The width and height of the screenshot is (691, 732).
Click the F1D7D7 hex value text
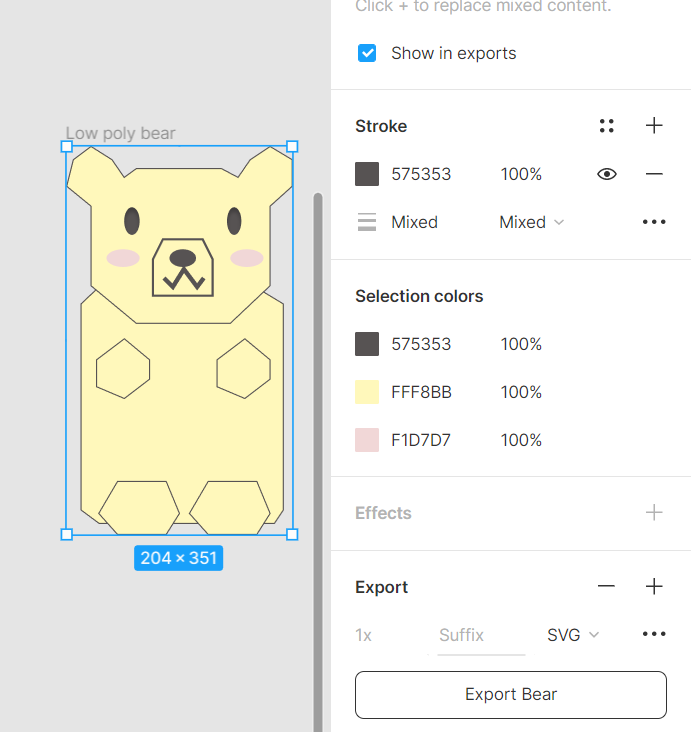(x=421, y=440)
